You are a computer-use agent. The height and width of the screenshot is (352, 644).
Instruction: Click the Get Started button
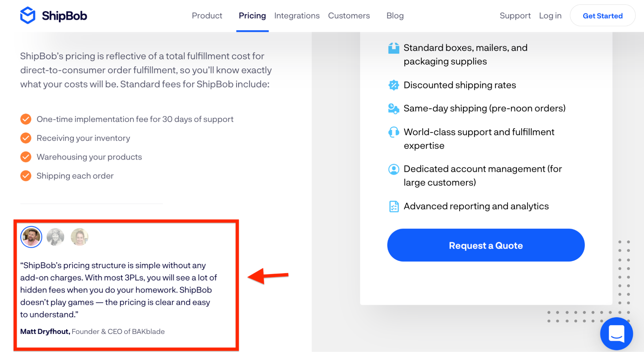coord(603,16)
